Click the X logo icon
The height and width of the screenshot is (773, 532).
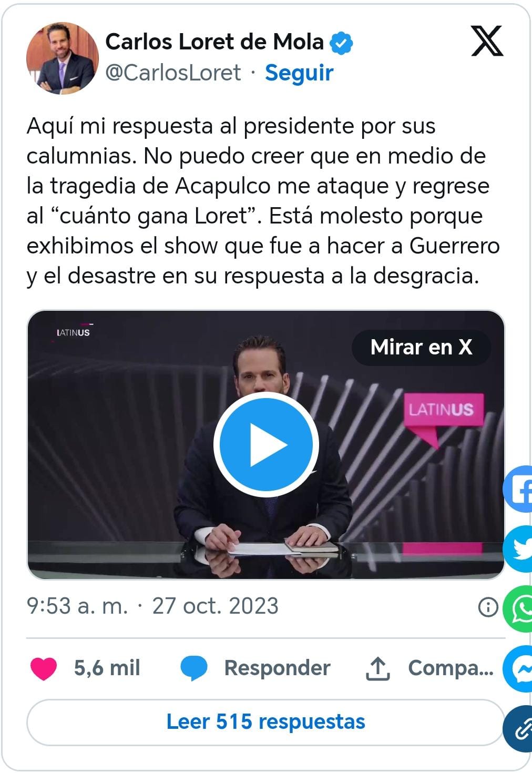[x=487, y=40]
